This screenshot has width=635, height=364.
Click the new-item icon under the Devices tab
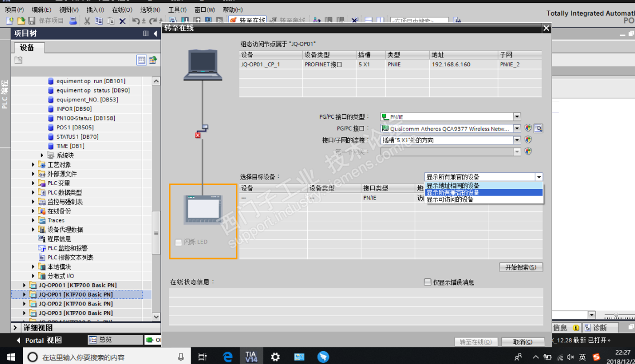18,60
